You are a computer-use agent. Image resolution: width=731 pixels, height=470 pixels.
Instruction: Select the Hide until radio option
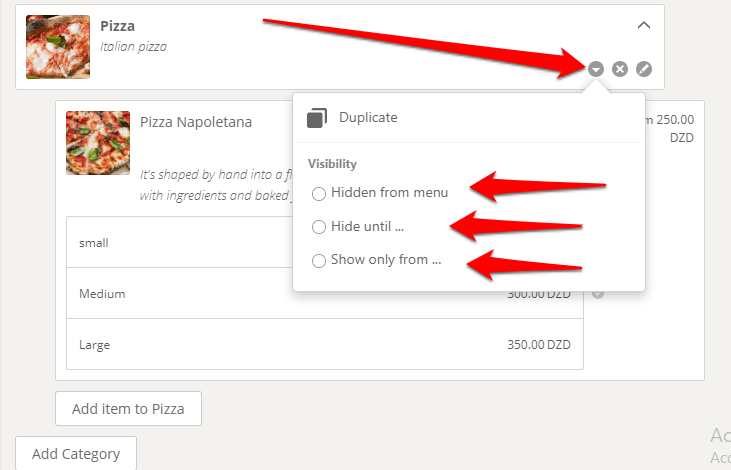tap(319, 227)
